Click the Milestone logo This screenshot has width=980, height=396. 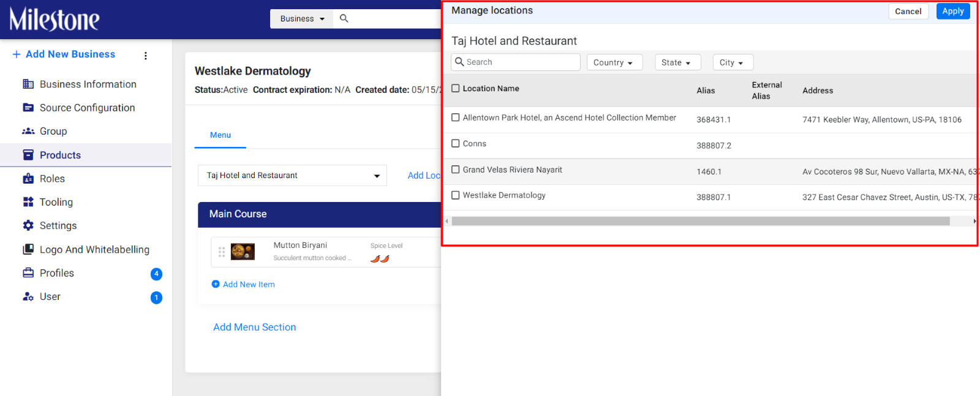point(55,20)
